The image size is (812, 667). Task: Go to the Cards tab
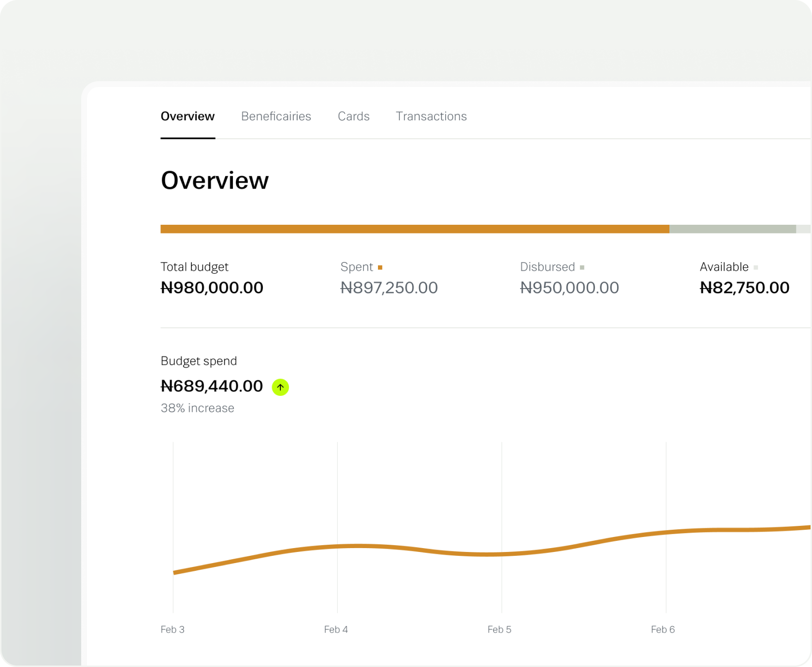(353, 116)
